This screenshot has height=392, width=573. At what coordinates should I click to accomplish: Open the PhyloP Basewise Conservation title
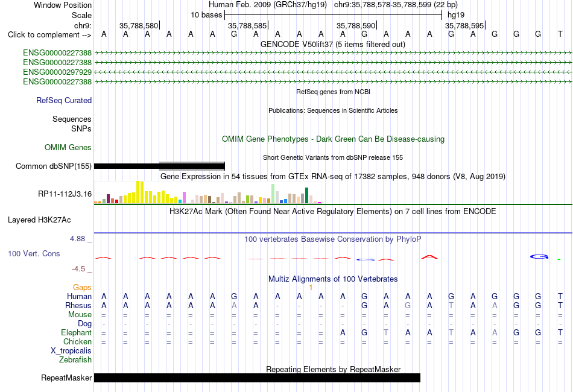pos(333,239)
